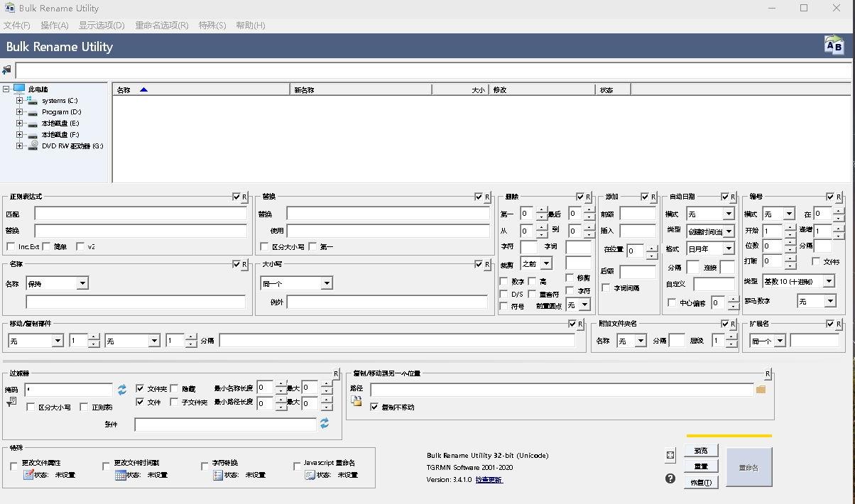Toggle the Inc.Ext checkbox
The image size is (855, 504).
(11, 246)
